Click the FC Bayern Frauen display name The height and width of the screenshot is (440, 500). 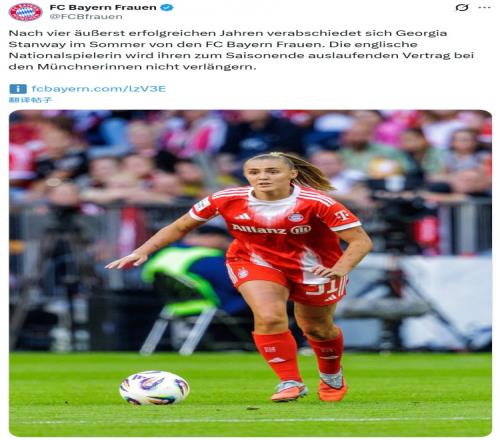(103, 7)
